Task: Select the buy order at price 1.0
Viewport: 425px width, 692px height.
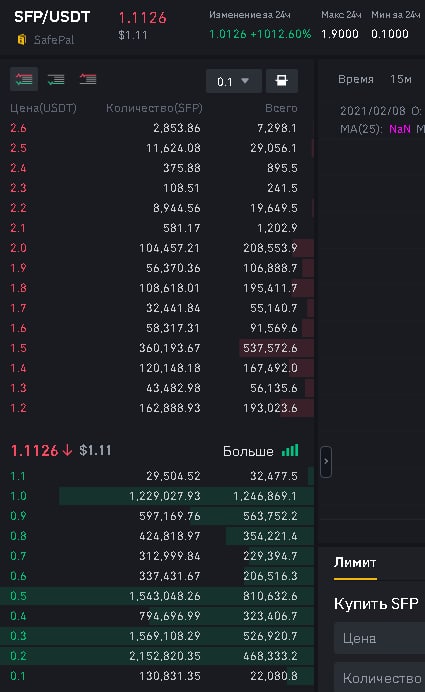Action: click(157, 496)
